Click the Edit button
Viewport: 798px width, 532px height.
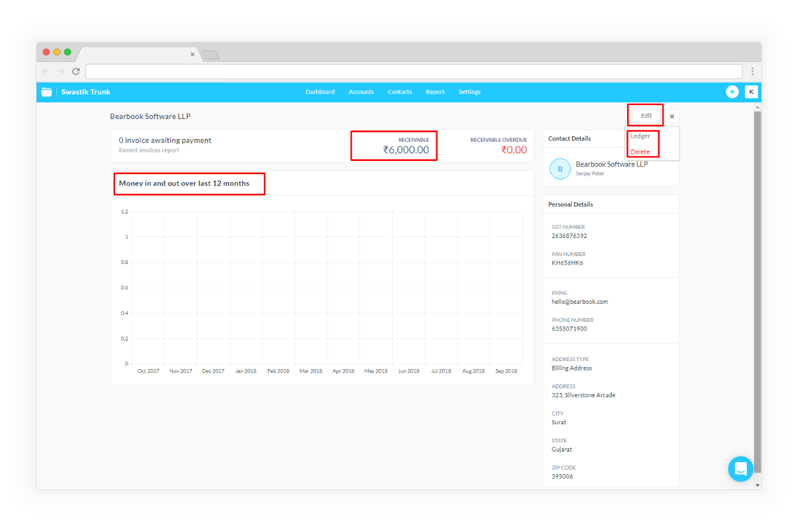[x=646, y=116]
